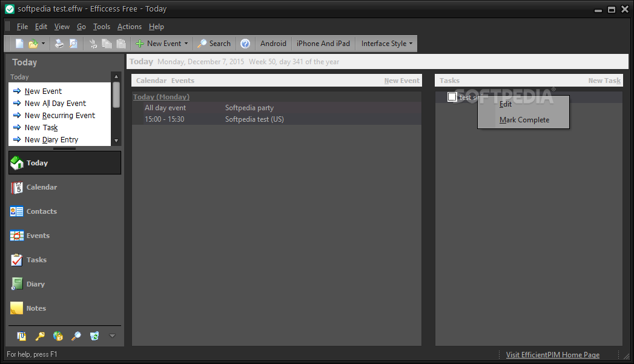Open the Actions menu
This screenshot has height=364, width=634.
pos(130,27)
